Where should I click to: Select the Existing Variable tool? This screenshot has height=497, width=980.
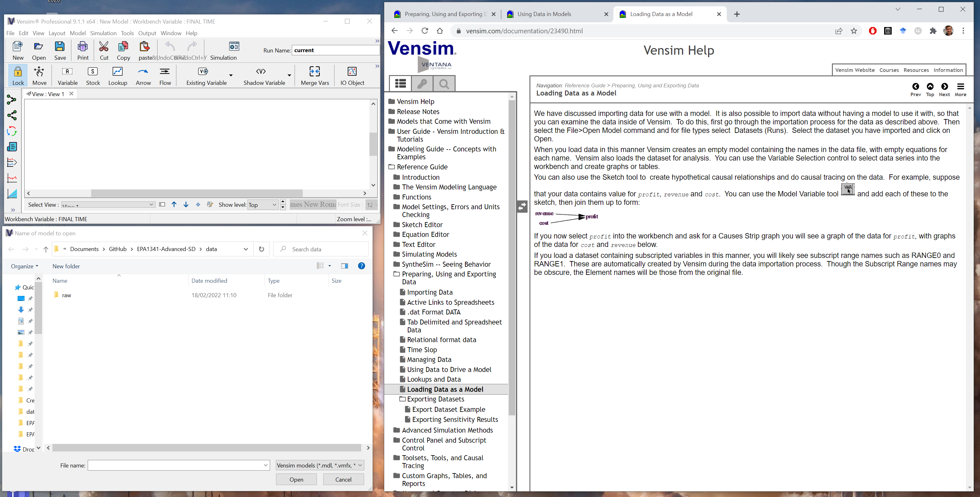pyautogui.click(x=206, y=75)
